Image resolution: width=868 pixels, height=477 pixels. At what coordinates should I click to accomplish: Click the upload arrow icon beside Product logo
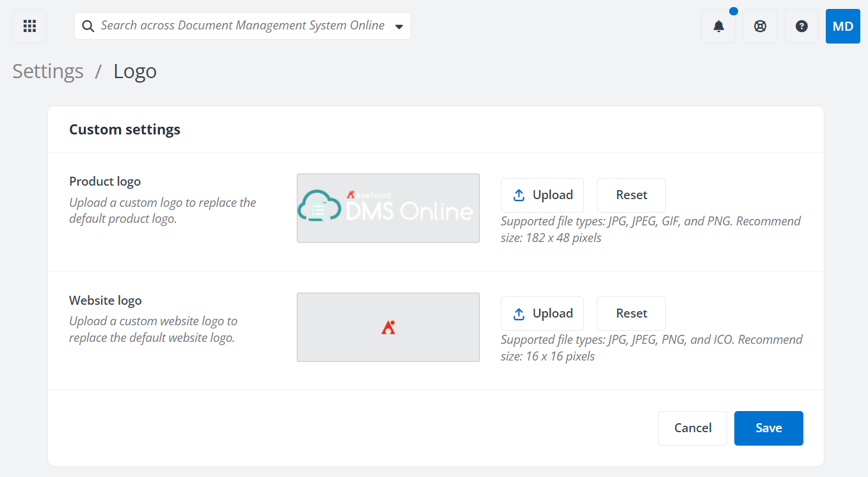[x=519, y=195]
